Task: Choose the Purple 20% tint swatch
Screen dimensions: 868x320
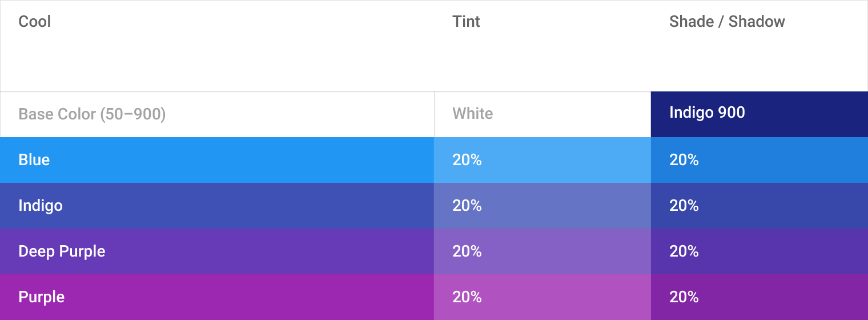Action: tap(542, 297)
